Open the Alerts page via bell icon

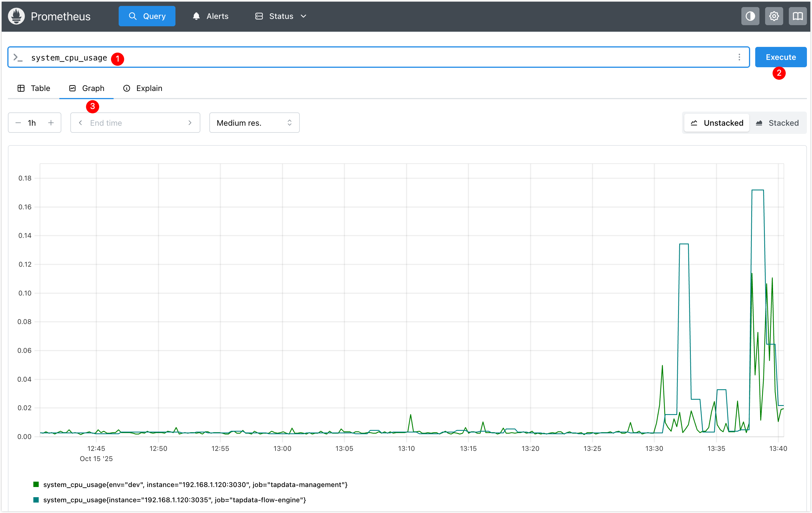point(196,16)
